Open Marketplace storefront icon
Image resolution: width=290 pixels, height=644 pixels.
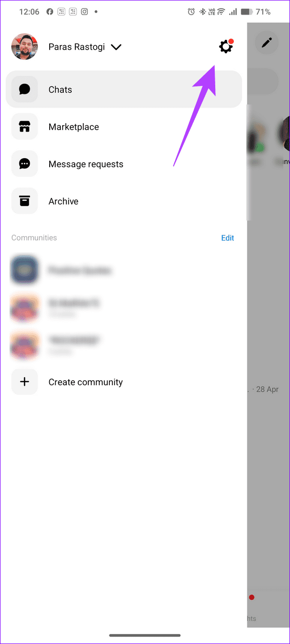click(x=25, y=127)
